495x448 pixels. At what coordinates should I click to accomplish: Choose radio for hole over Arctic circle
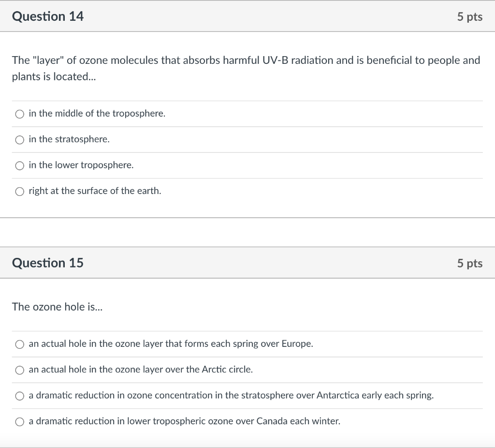(x=19, y=370)
